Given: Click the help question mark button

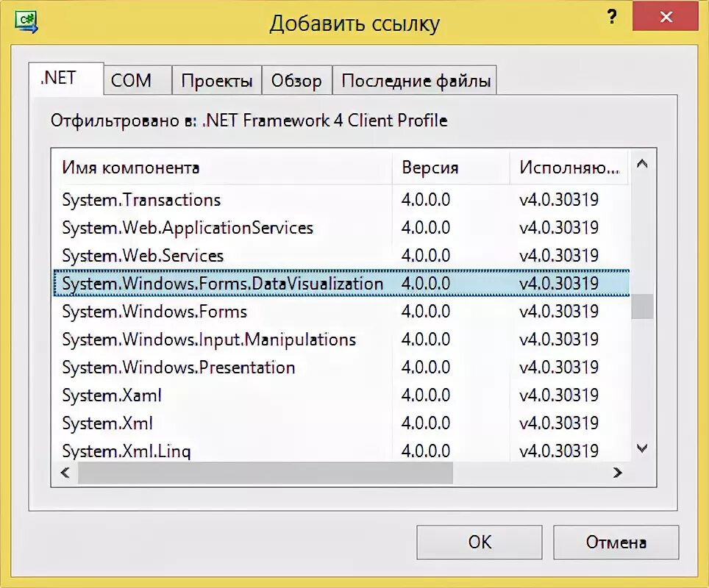Looking at the screenshot, I should (612, 17).
